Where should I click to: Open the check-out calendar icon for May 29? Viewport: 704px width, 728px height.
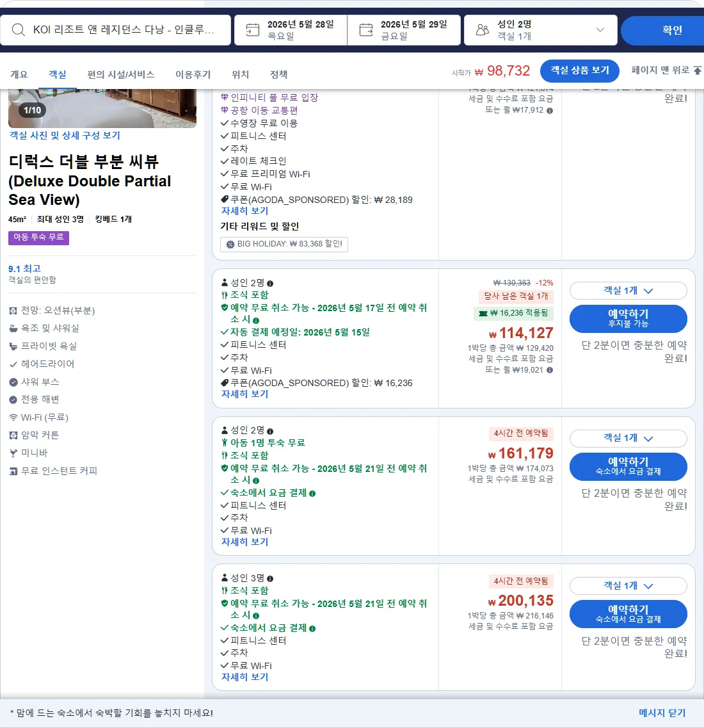tap(366, 30)
